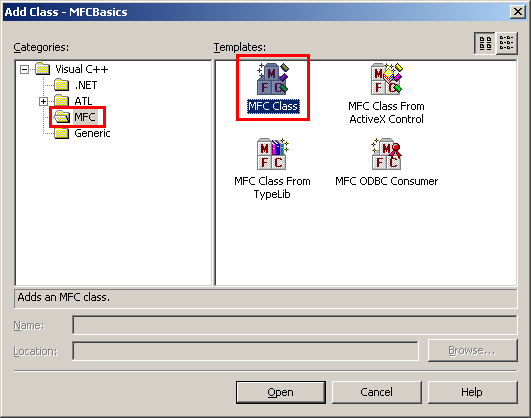Select the MFC Class From TypeLib icon
531x418 pixels.
[x=273, y=154]
